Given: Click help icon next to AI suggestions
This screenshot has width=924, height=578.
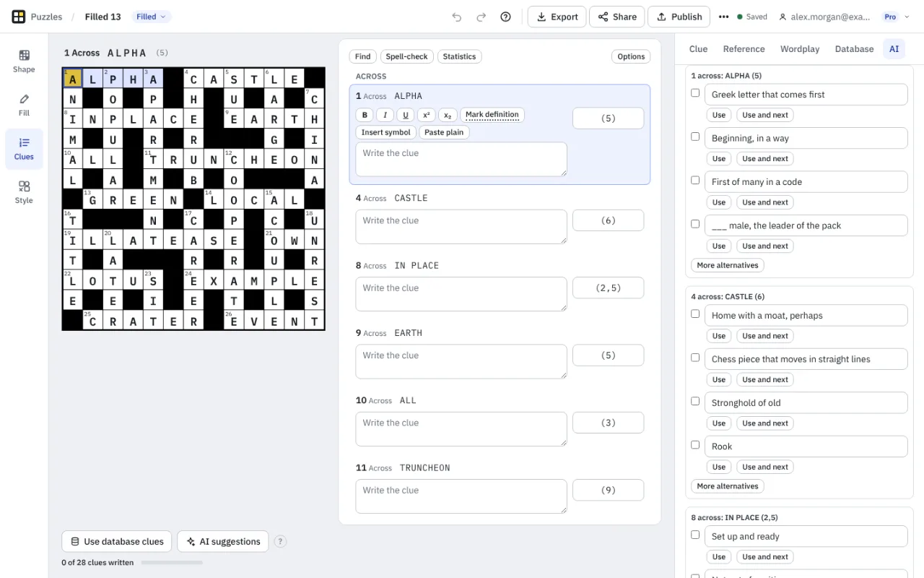Looking at the screenshot, I should pyautogui.click(x=281, y=541).
